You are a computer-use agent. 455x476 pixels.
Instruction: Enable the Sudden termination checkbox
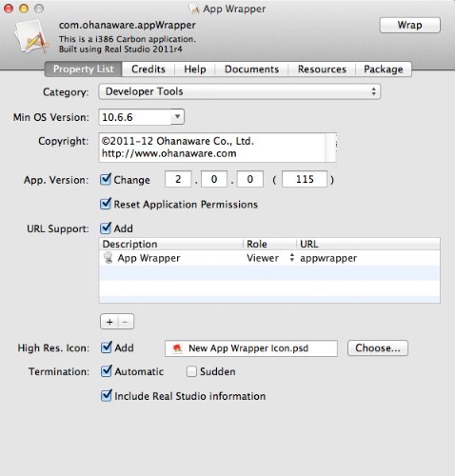coord(191,371)
